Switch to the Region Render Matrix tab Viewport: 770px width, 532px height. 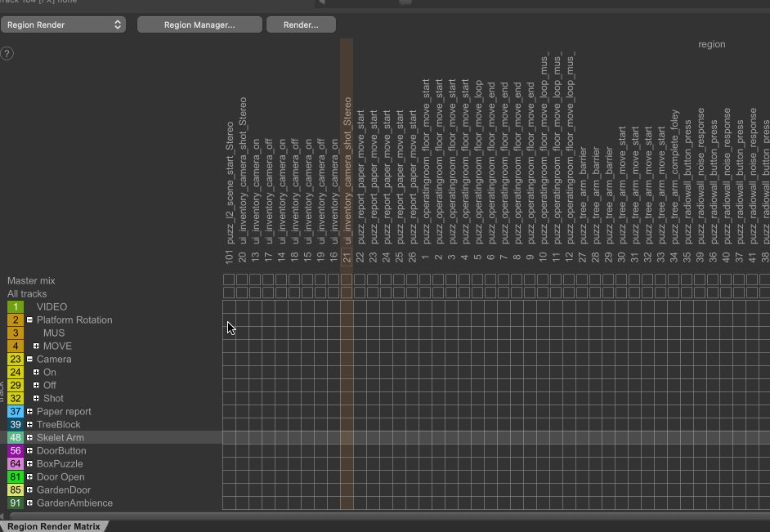click(53, 526)
